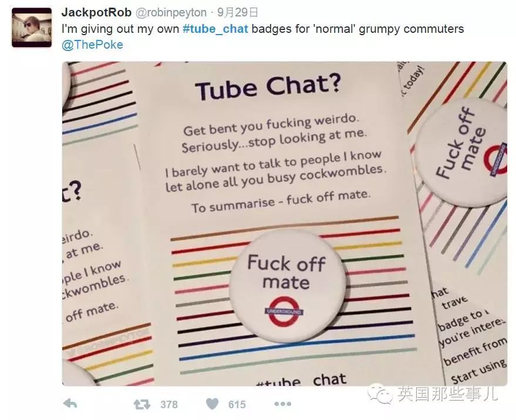Open the @ThePoke mention
This screenshot has height=420, width=516.
point(92,45)
